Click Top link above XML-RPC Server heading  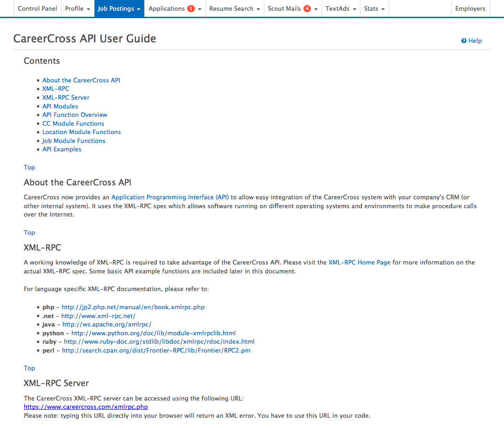pyautogui.click(x=29, y=368)
